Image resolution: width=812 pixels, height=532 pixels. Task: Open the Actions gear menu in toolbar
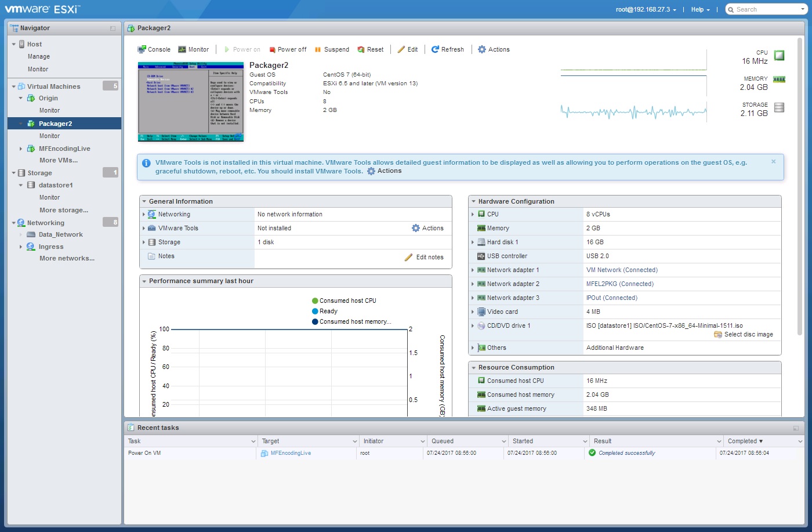click(494, 49)
